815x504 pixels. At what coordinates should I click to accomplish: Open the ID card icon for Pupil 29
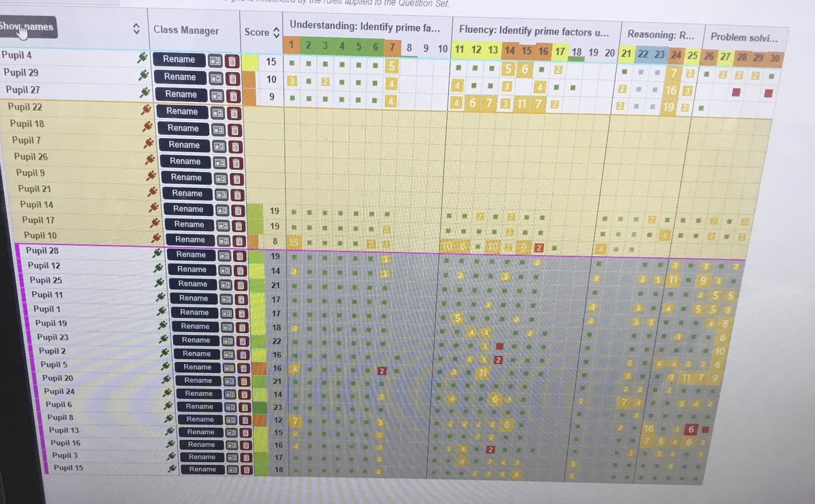(x=216, y=78)
